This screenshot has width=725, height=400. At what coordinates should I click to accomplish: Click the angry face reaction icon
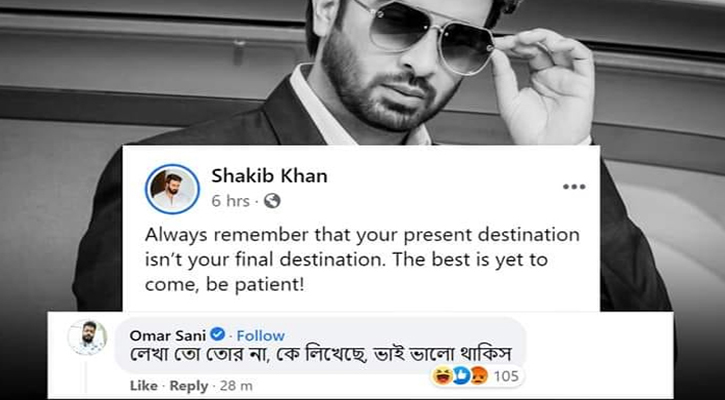pyautogui.click(x=479, y=377)
